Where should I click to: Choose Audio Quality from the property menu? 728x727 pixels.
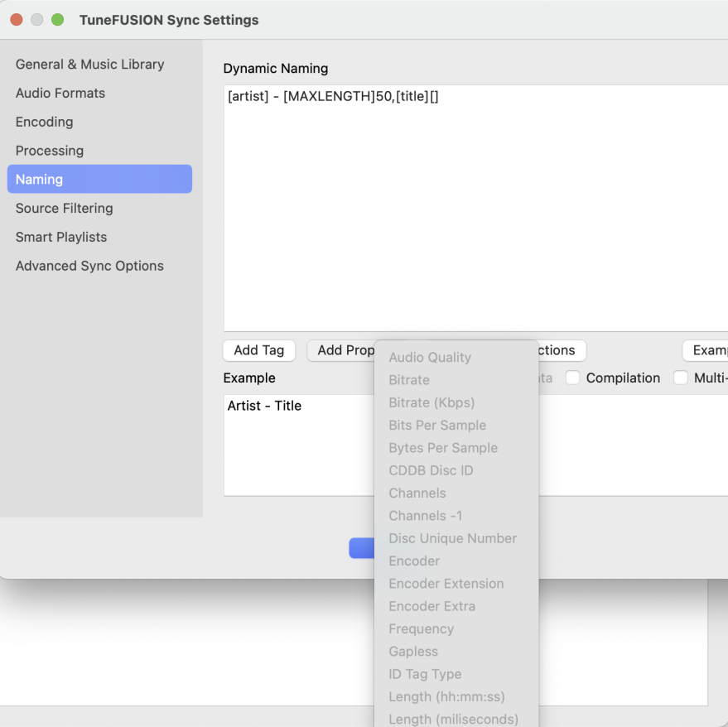tap(456, 358)
